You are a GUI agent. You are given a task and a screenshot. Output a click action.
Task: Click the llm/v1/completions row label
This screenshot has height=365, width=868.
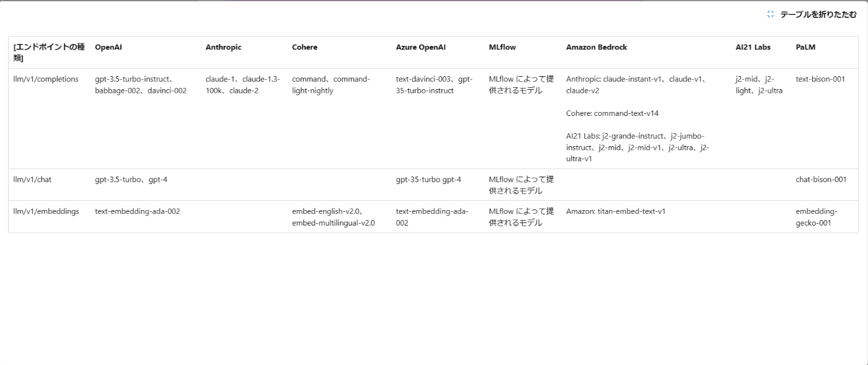pos(46,79)
